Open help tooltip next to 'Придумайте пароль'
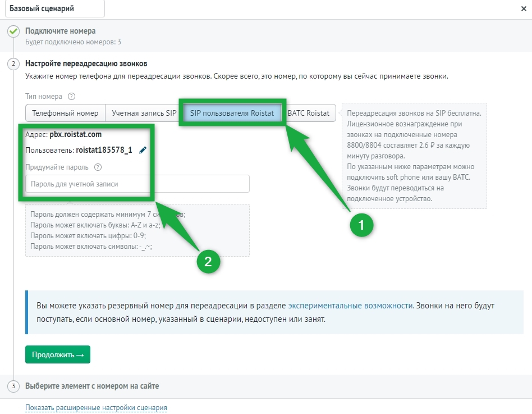 pos(98,167)
